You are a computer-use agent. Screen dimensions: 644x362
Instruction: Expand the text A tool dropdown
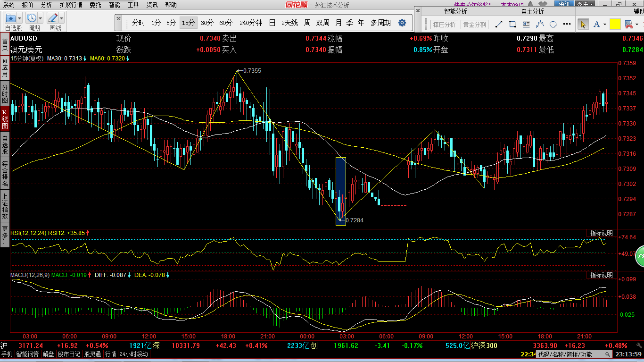click(x=604, y=25)
